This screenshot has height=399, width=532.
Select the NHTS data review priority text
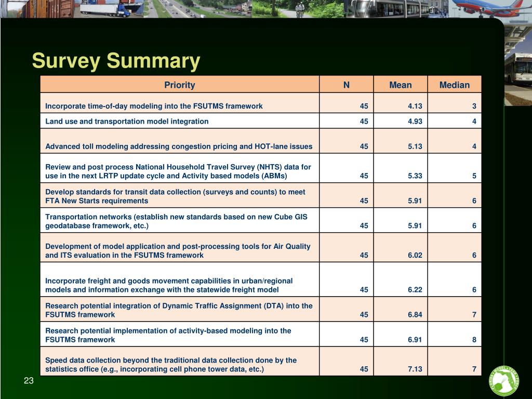pyautogui.click(x=178, y=171)
